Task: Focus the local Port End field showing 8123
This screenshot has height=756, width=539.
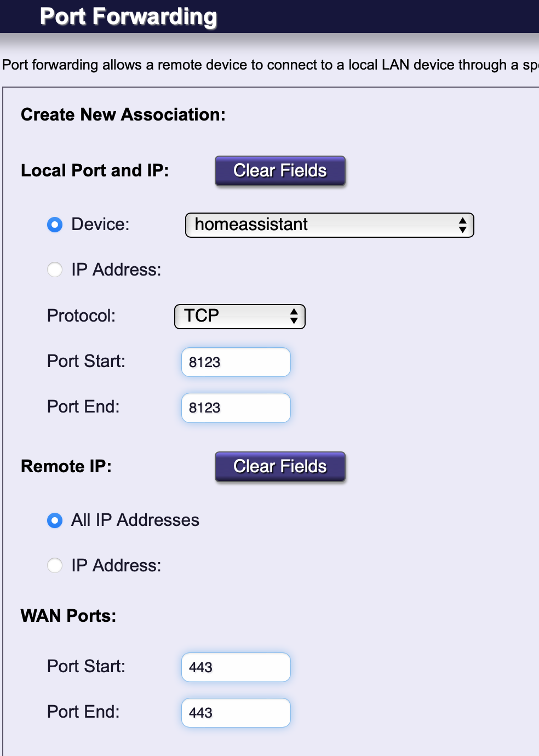Action: [236, 408]
